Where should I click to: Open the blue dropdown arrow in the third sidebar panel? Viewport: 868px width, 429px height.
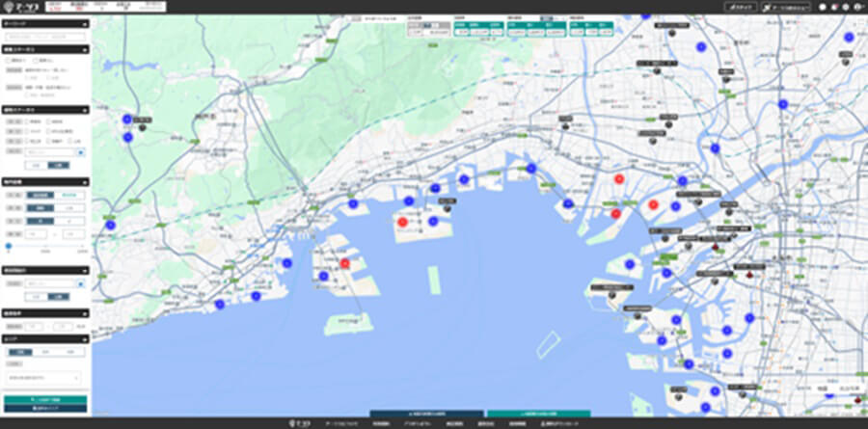(x=81, y=152)
